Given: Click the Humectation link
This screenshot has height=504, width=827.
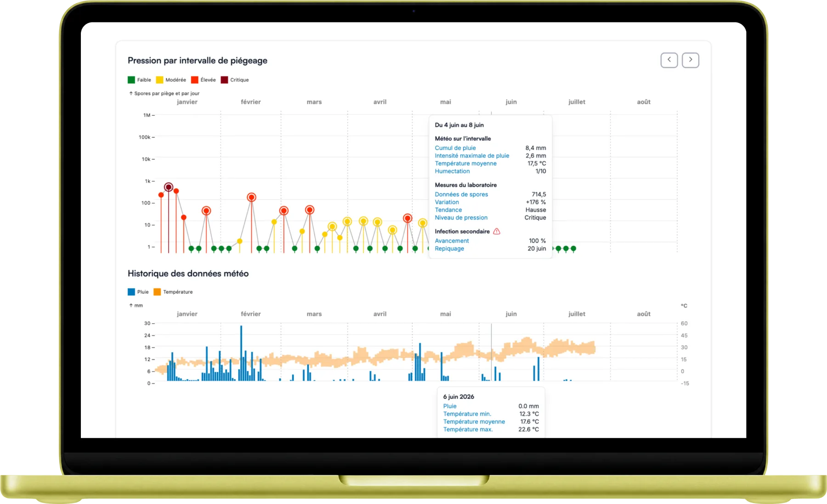Looking at the screenshot, I should pyautogui.click(x=452, y=171).
